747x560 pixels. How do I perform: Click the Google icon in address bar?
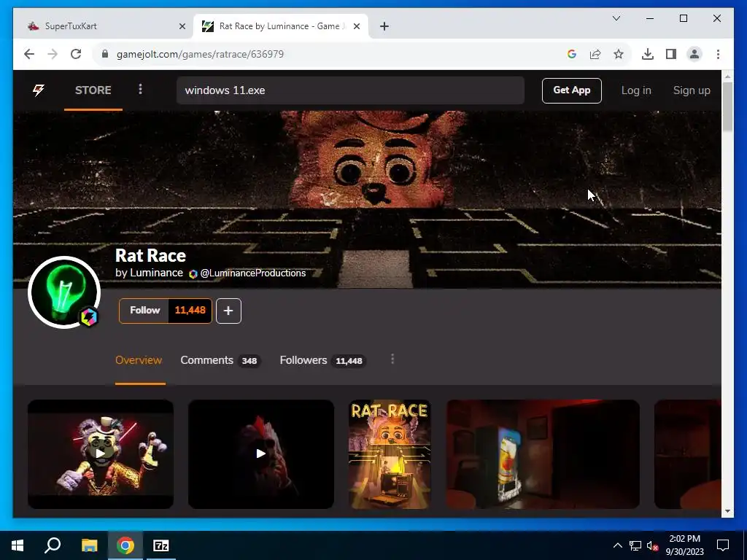572,54
